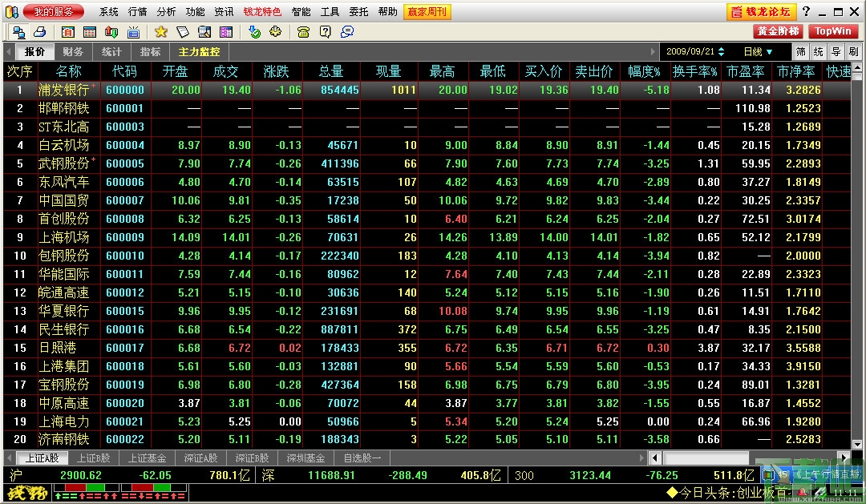866x504 pixels.
Task: Click the question mark help bubble icon
Action: [326, 32]
